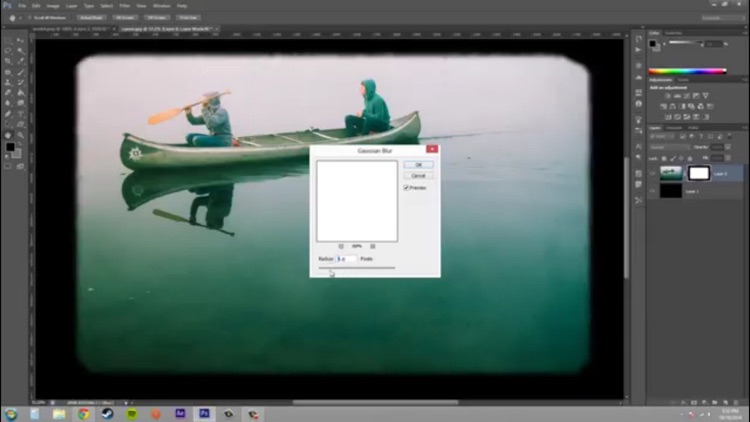The image size is (750, 422).
Task: Toggle layer filtering switch
Action: click(x=729, y=136)
